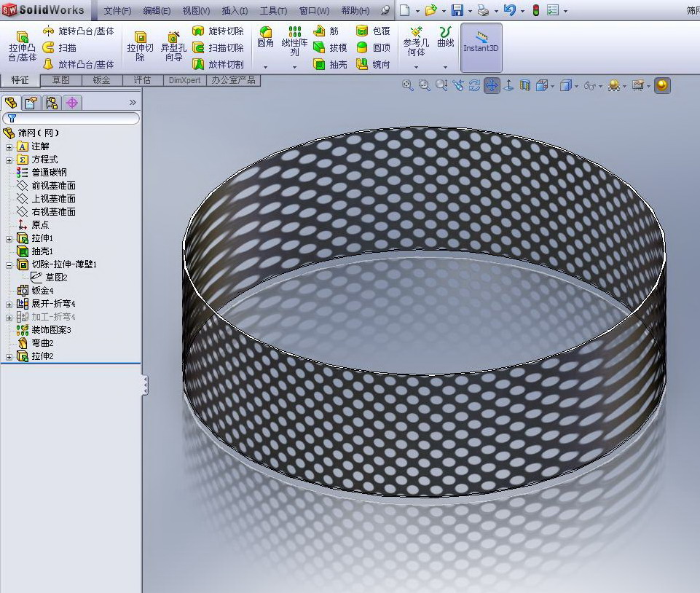Select the 拔模 draft tool

[x=330, y=48]
